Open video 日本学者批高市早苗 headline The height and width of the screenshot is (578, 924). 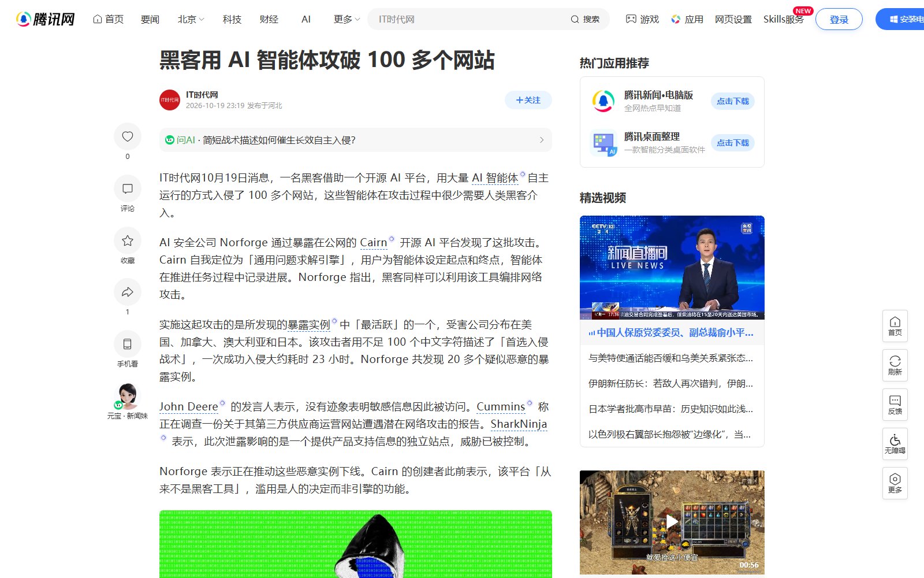670,409
